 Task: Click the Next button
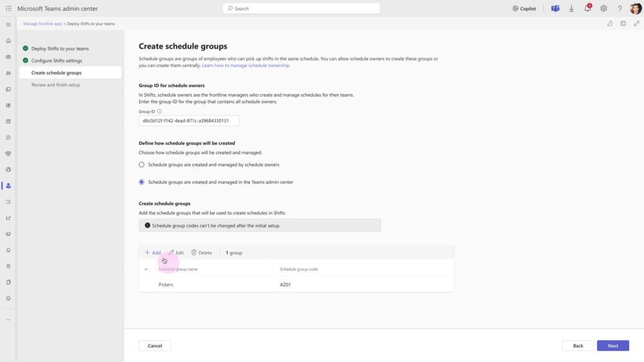point(613,346)
